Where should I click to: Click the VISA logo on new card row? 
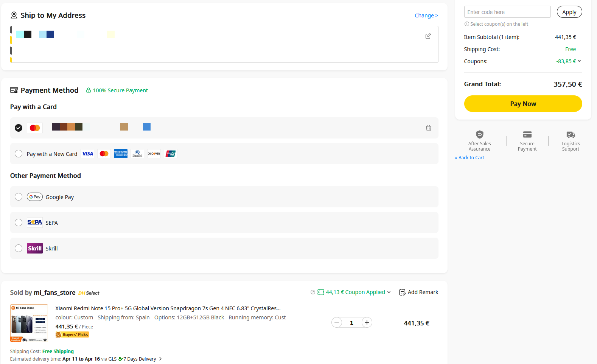pyautogui.click(x=88, y=154)
